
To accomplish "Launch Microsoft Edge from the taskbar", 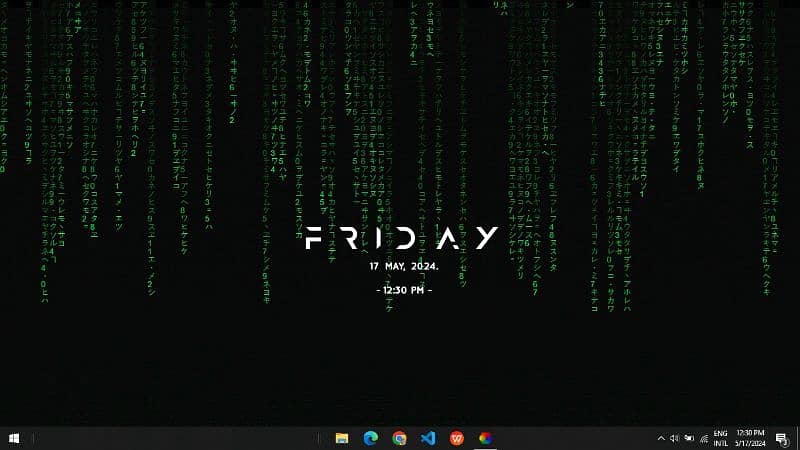I will pyautogui.click(x=370, y=438).
